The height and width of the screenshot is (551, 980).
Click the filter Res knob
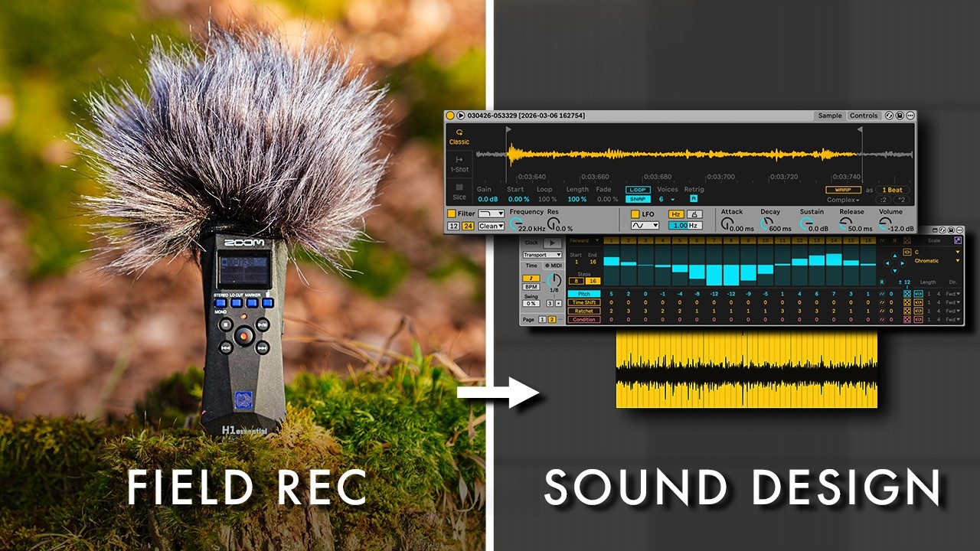[x=552, y=223]
